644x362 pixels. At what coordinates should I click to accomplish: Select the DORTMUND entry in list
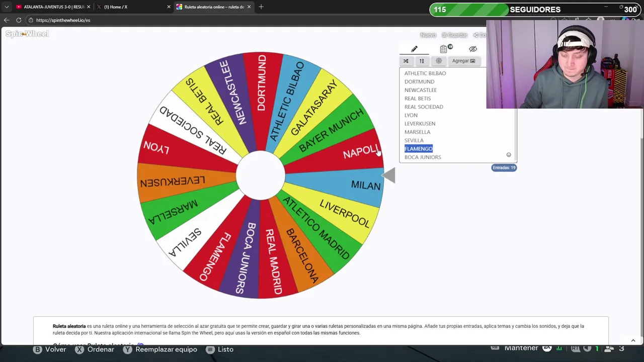[419, 81]
